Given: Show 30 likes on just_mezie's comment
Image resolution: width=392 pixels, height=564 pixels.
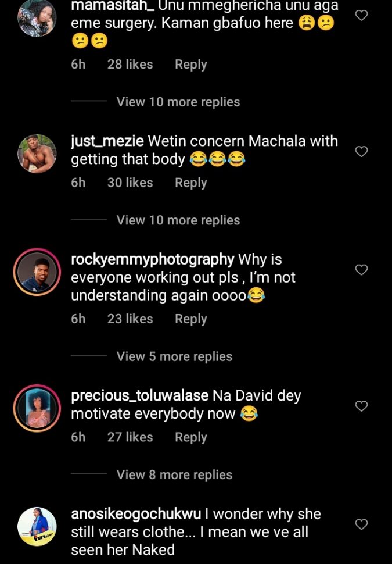Looking at the screenshot, I should tap(130, 183).
